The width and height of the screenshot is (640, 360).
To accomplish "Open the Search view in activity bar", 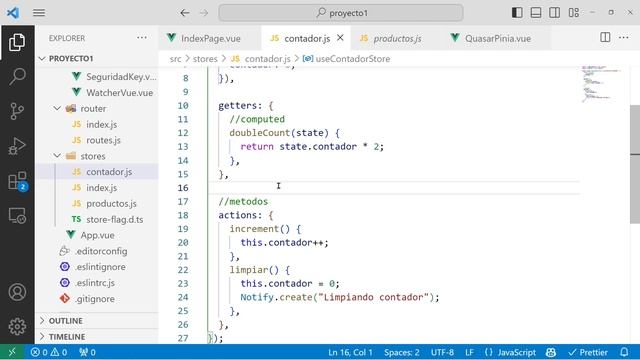I will (17, 76).
